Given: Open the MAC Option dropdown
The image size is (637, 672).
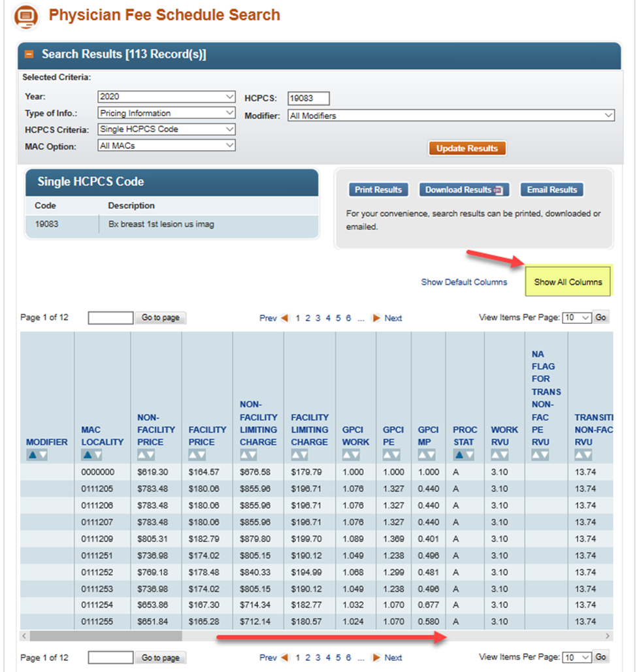Looking at the screenshot, I should click(167, 146).
